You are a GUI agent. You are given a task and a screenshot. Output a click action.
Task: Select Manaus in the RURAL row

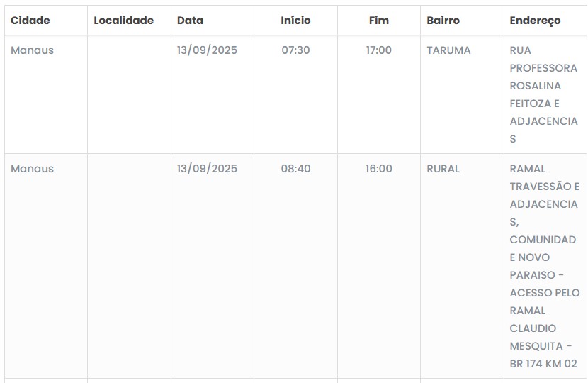[32, 169]
